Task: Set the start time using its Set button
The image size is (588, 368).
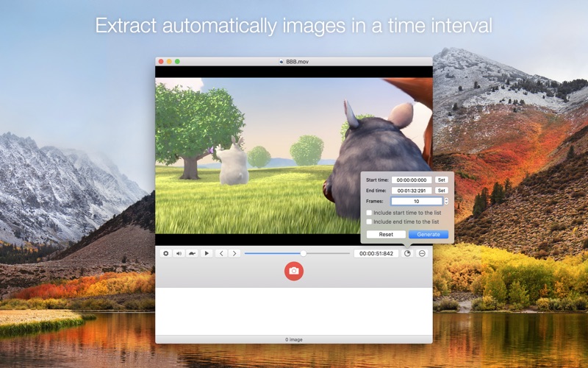Action: [442, 180]
